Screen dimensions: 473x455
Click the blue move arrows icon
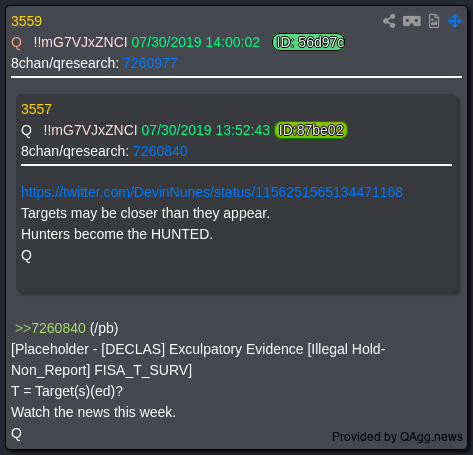455,21
